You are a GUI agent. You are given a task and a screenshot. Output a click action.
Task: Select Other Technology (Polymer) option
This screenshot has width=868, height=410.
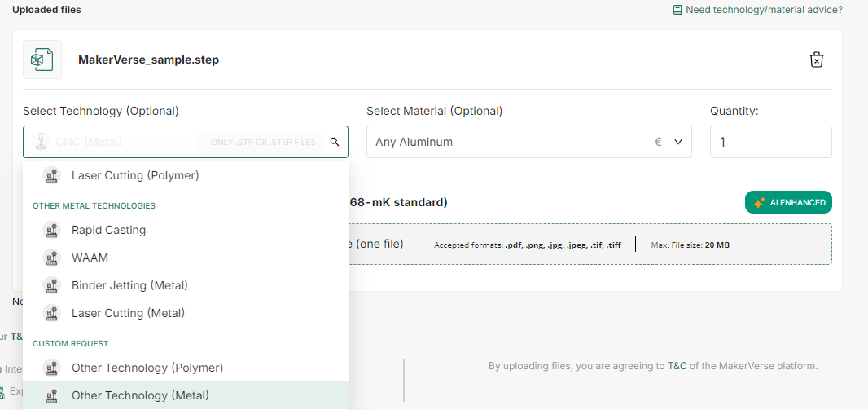[147, 368]
